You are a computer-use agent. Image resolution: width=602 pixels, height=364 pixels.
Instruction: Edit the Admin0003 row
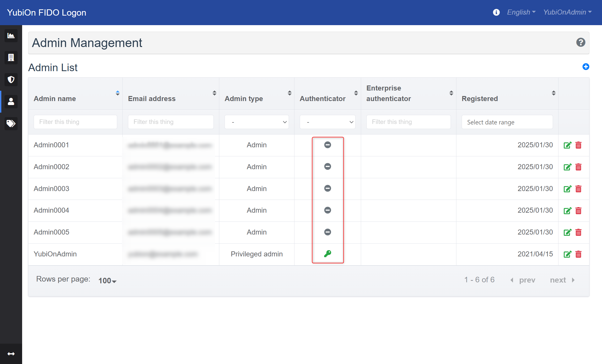567,189
